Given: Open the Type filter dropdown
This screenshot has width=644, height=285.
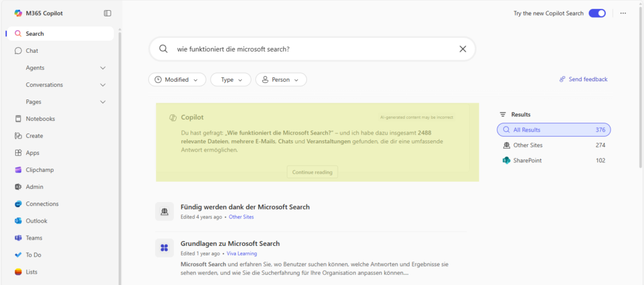Looking at the screenshot, I should [x=231, y=80].
